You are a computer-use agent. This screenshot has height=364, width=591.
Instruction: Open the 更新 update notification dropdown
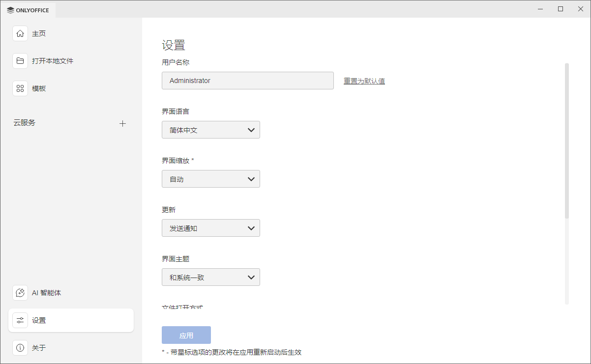click(x=210, y=228)
